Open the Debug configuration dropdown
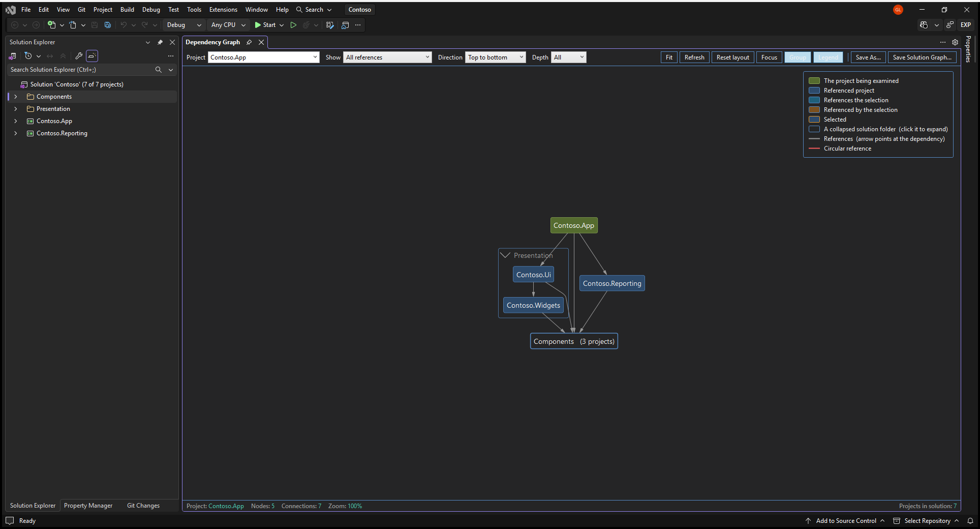This screenshot has height=529, width=980. tap(184, 25)
